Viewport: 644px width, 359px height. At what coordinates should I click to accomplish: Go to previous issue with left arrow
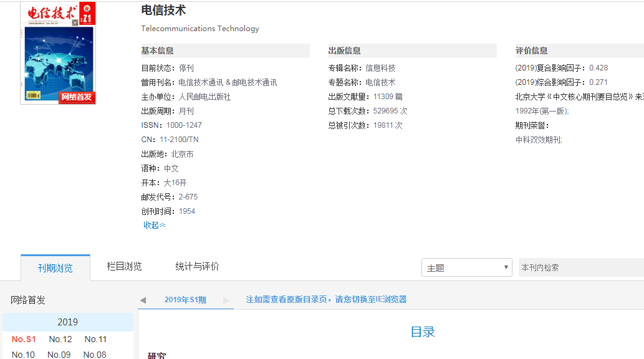pyautogui.click(x=143, y=300)
